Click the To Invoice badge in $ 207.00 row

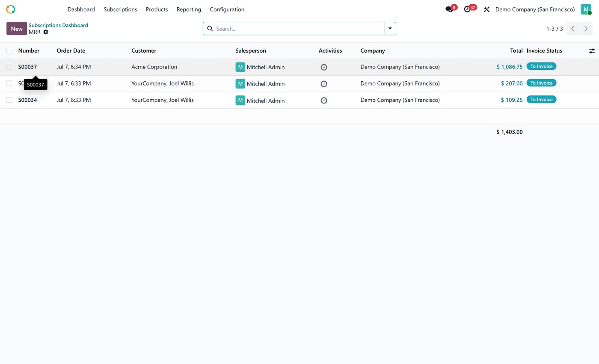[541, 83]
